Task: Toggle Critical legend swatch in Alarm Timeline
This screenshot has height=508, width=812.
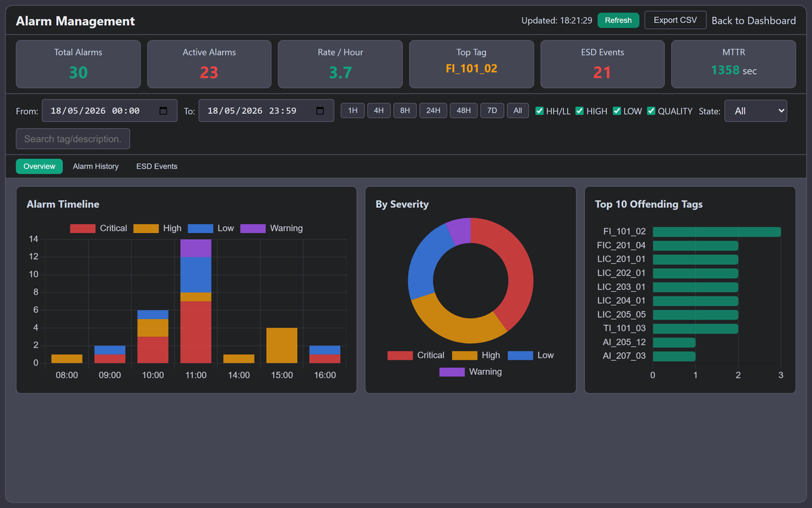Action: pos(83,228)
